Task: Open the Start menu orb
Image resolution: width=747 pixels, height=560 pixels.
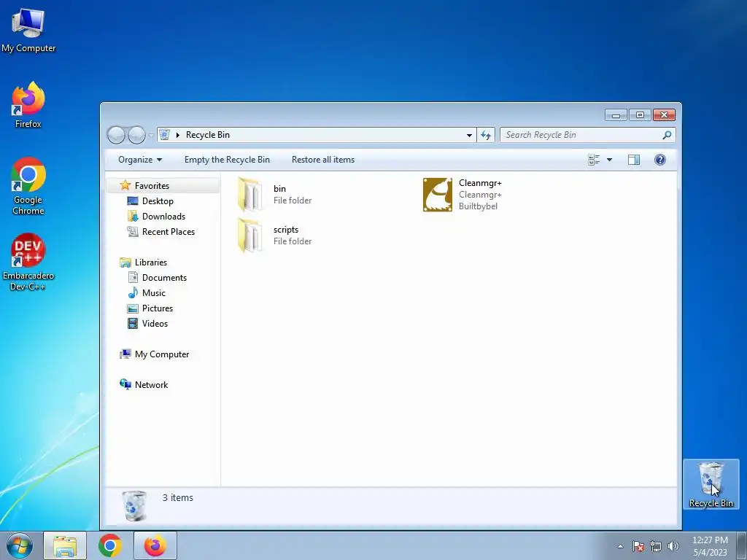Action: 20,545
